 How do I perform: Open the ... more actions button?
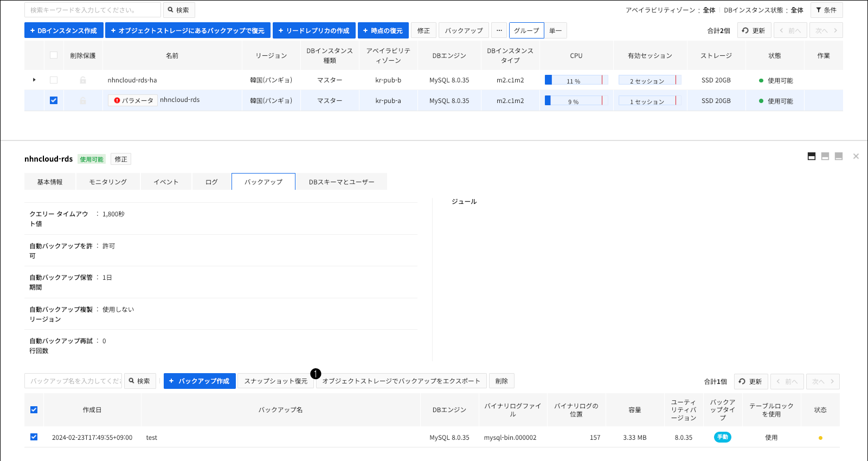(x=499, y=30)
